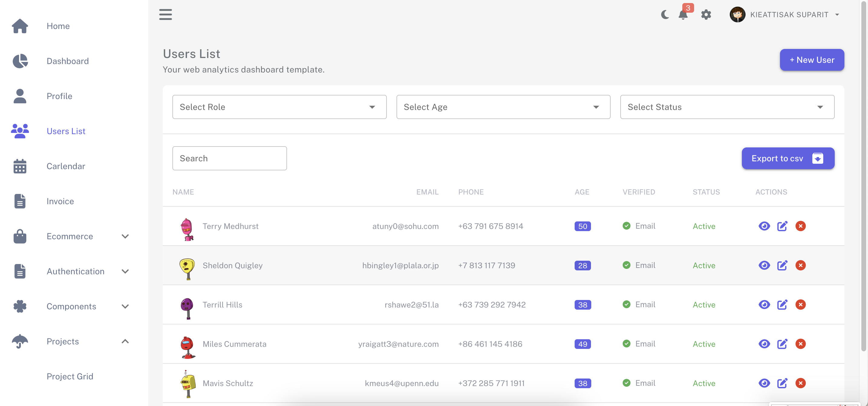
Task: Sort by AGE column header
Action: pos(582,192)
